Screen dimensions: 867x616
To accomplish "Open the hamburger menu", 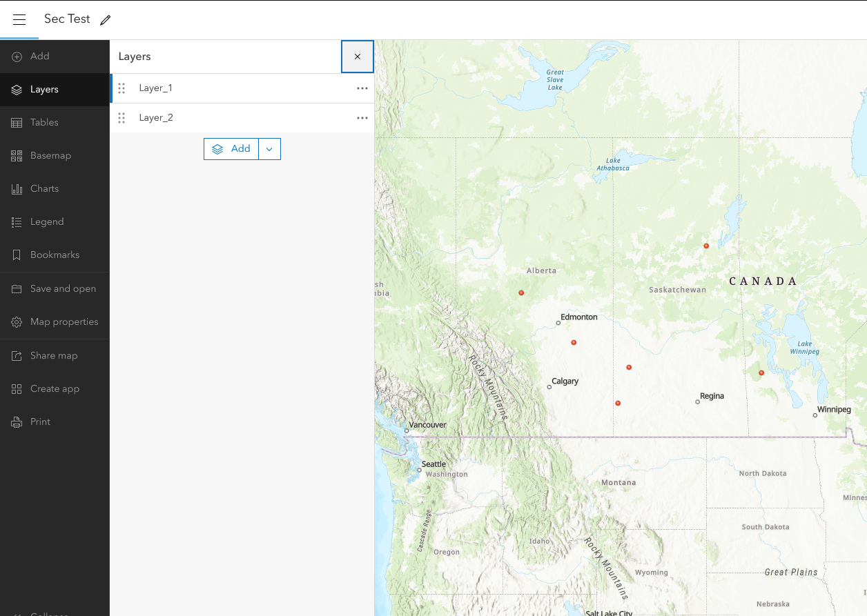I will 19,19.
